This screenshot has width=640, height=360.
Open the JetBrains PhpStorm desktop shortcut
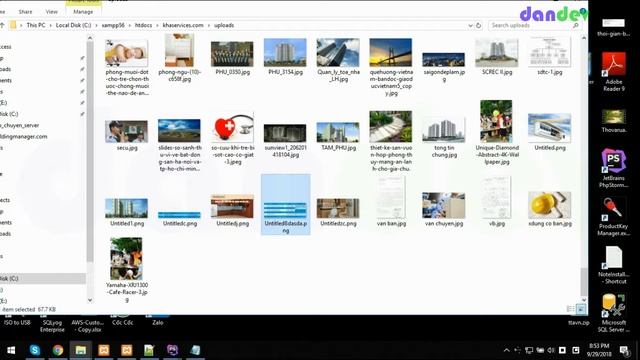pos(613,168)
